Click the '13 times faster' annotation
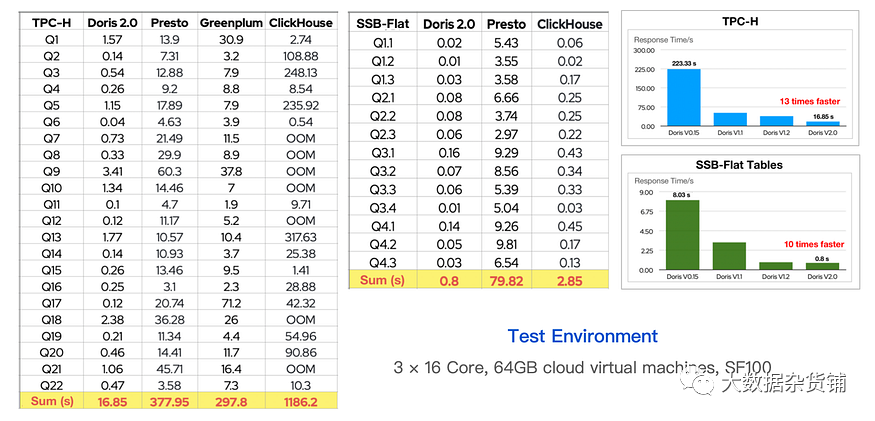The height and width of the screenshot is (421, 875). (809, 101)
